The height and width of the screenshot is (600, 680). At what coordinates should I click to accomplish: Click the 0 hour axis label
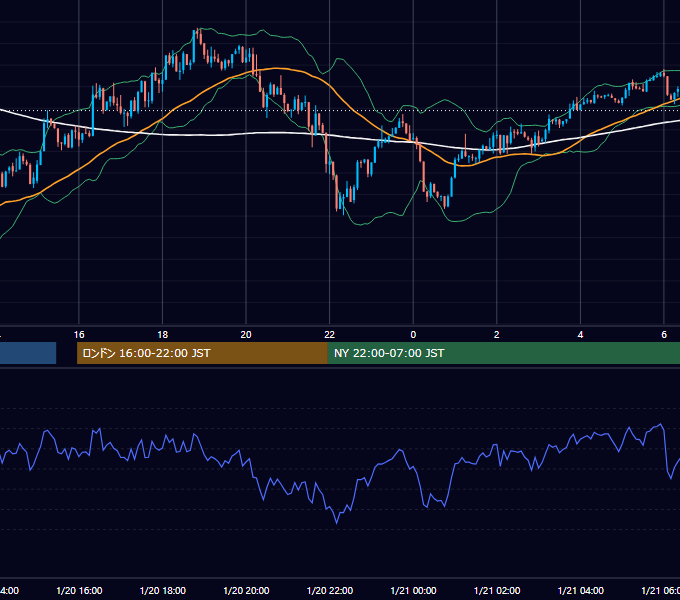[413, 335]
